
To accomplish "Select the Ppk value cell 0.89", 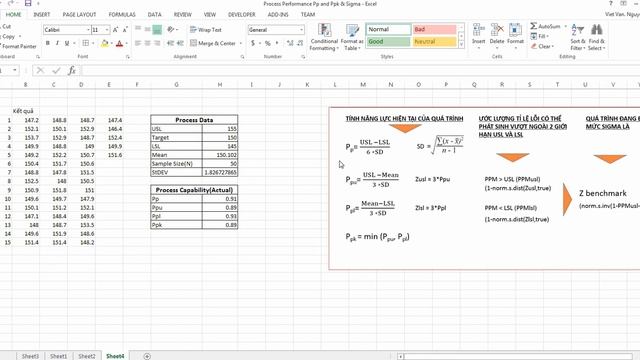I will pyautogui.click(x=220, y=225).
